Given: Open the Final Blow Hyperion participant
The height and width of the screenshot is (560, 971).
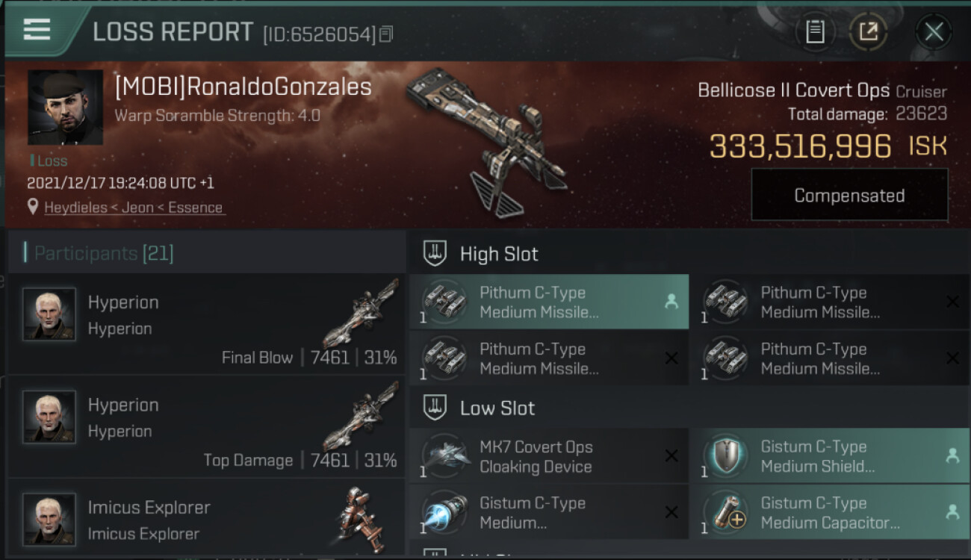Looking at the screenshot, I should 207,323.
